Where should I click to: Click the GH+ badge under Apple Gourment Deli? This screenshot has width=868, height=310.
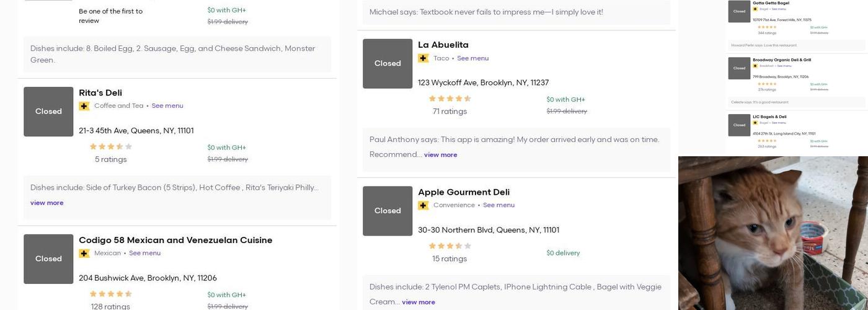[423, 205]
